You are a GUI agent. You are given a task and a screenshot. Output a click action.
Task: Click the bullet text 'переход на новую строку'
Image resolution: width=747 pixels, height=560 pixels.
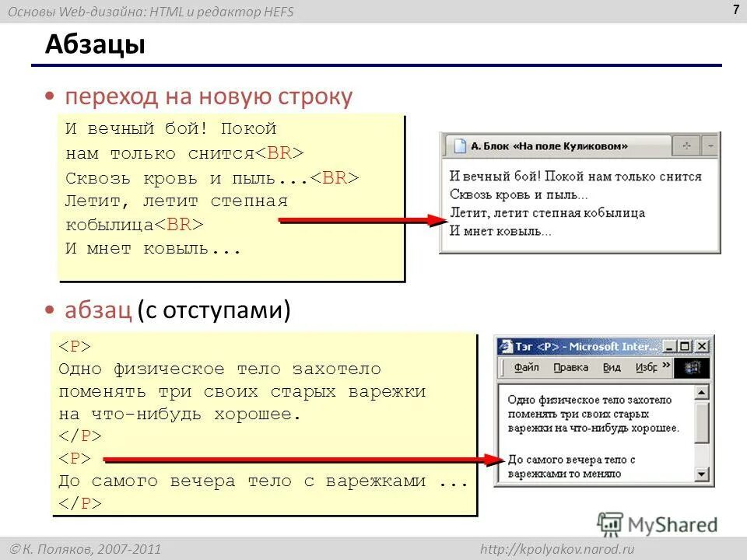coord(209,96)
